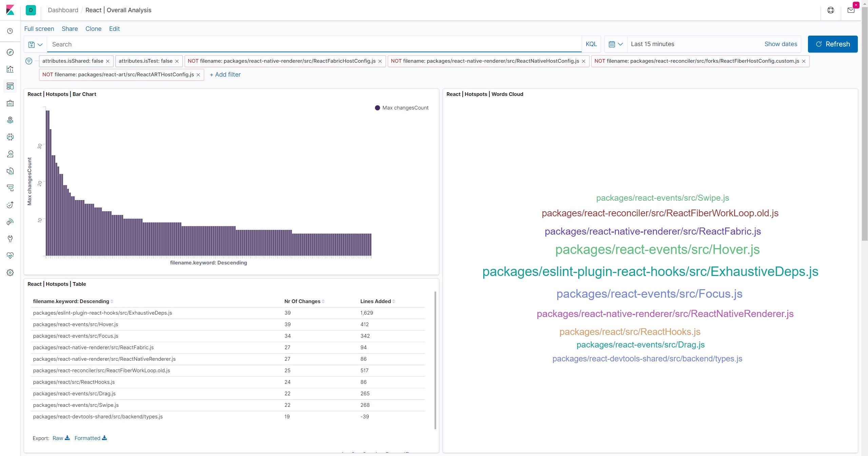This screenshot has height=456, width=868.
Task: Click the help lifebuoy icon in header
Action: click(830, 10)
